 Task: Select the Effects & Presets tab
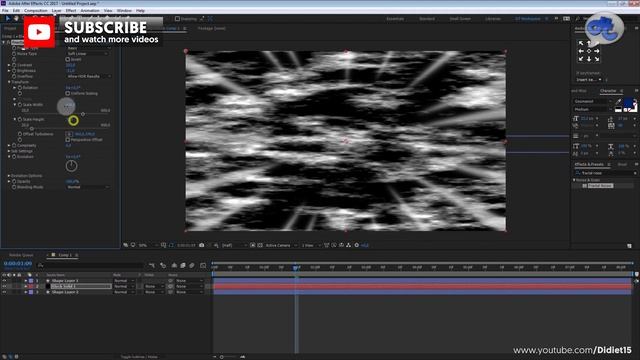589,164
